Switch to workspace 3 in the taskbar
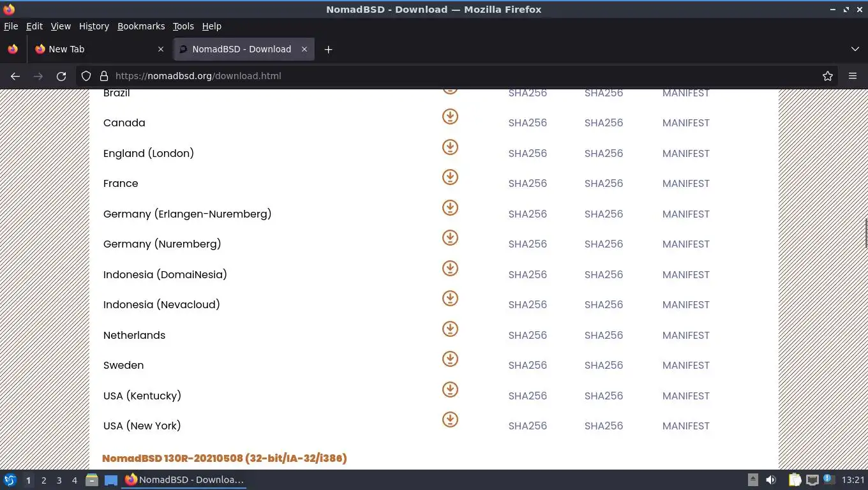The width and height of the screenshot is (868, 490). point(59,480)
